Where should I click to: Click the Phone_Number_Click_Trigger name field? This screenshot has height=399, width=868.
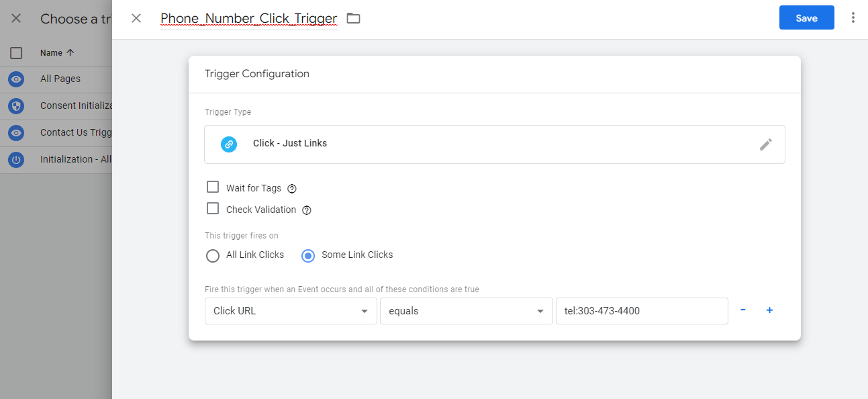[x=248, y=19]
